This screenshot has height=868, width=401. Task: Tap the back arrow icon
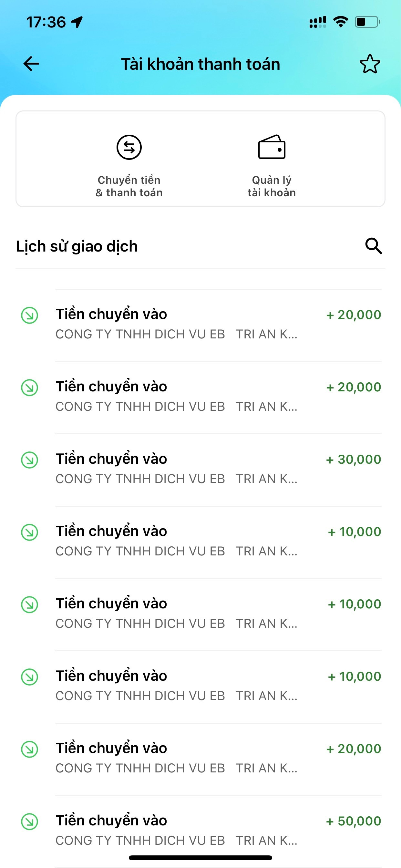[31, 64]
